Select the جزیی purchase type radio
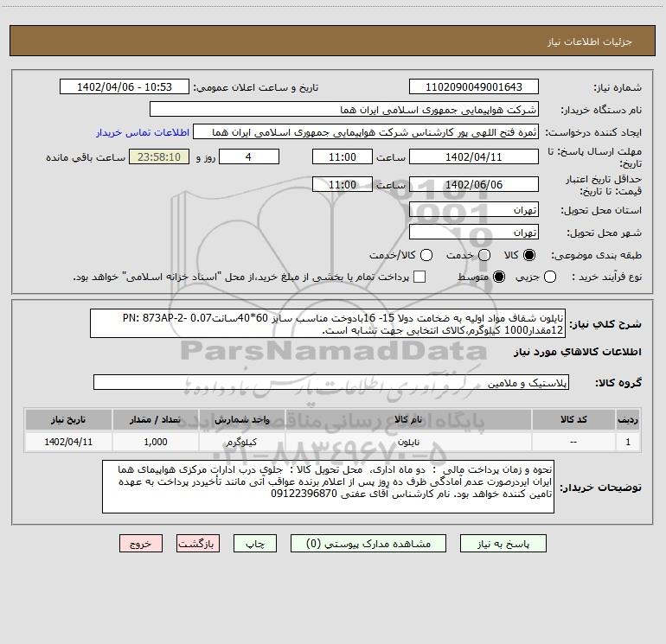Viewport: 666px width, 644px height. (x=549, y=277)
